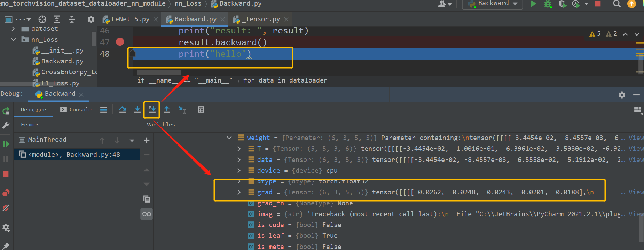Select frame <module>, Backward.py:48

pos(77,154)
